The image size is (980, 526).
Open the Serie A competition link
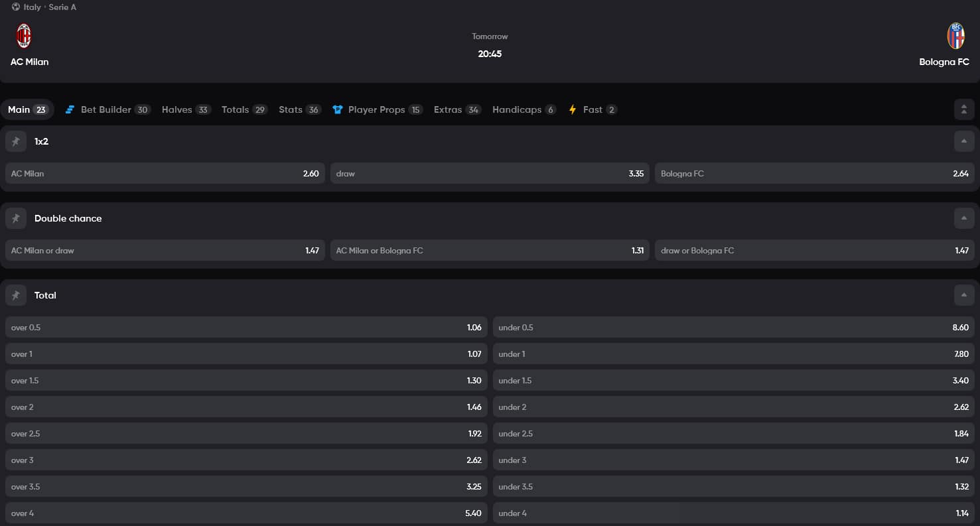coord(62,7)
